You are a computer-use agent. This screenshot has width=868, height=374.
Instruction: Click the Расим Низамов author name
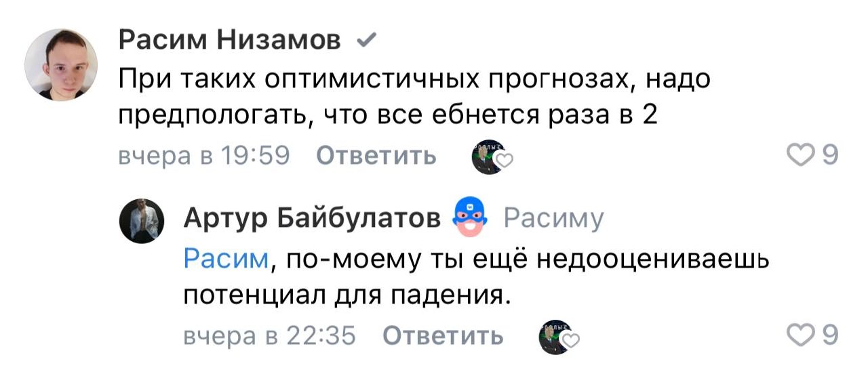tap(230, 42)
